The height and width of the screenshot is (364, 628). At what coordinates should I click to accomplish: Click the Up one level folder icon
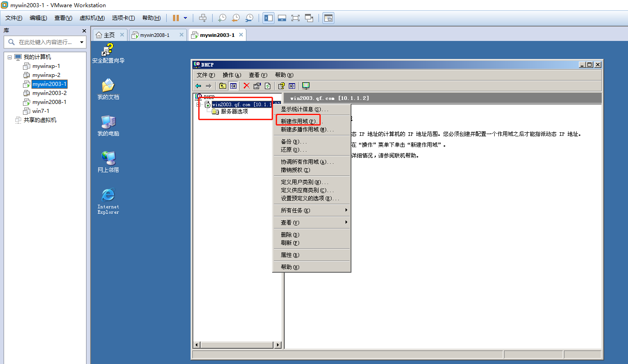click(223, 86)
